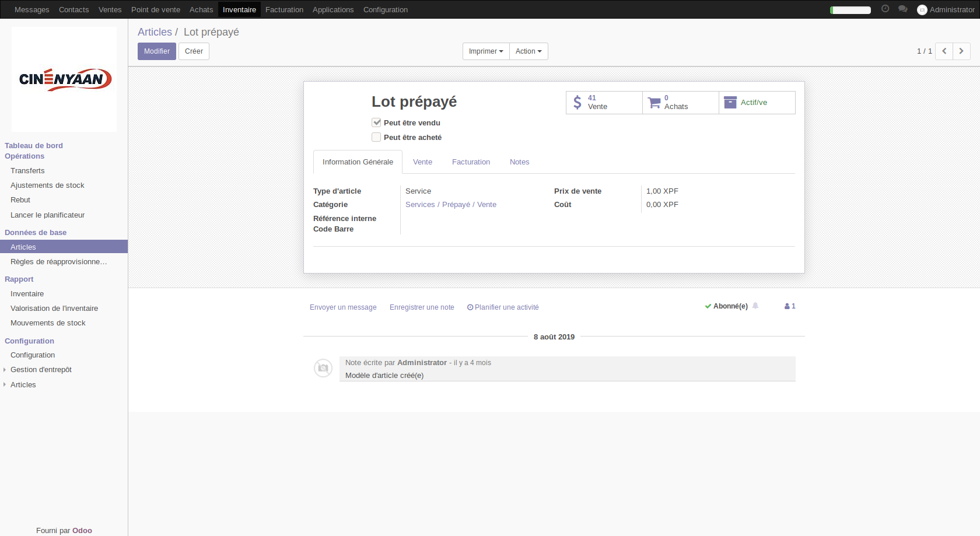Switch to the Facturation tab in form
Image resolution: width=980 pixels, height=536 pixels.
471,162
